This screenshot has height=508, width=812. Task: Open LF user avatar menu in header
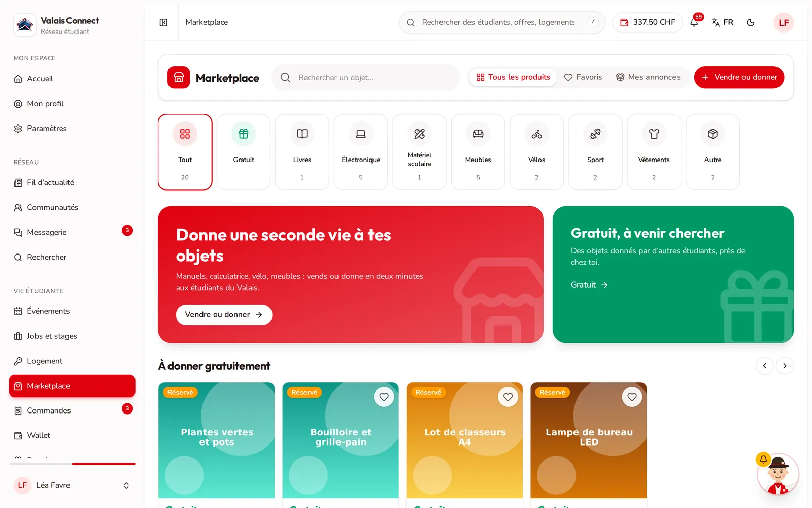(784, 22)
